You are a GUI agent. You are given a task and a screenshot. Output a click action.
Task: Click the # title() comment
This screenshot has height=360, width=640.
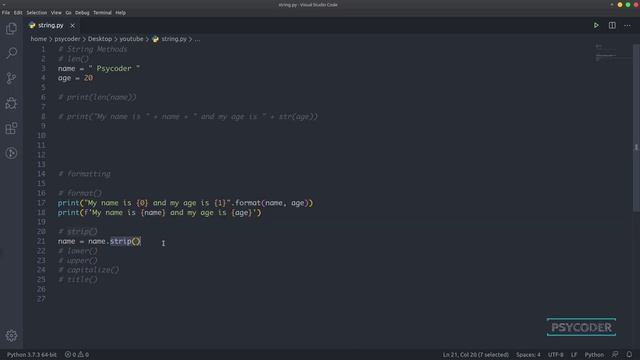(x=78, y=280)
